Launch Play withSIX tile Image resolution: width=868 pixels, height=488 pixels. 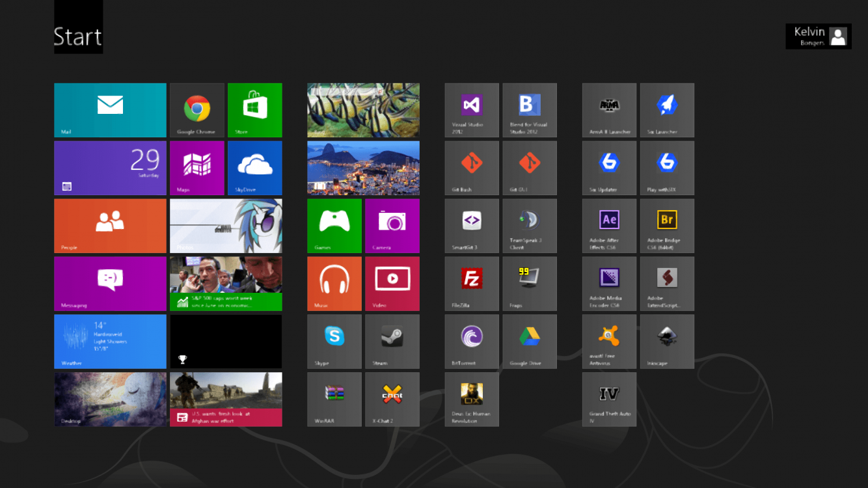coord(667,168)
